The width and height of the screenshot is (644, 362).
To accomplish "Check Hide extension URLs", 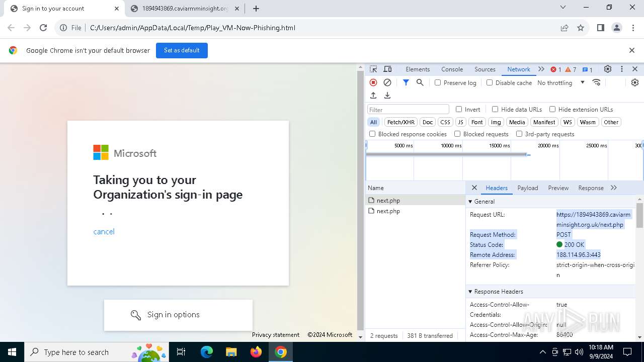I will pos(552,109).
